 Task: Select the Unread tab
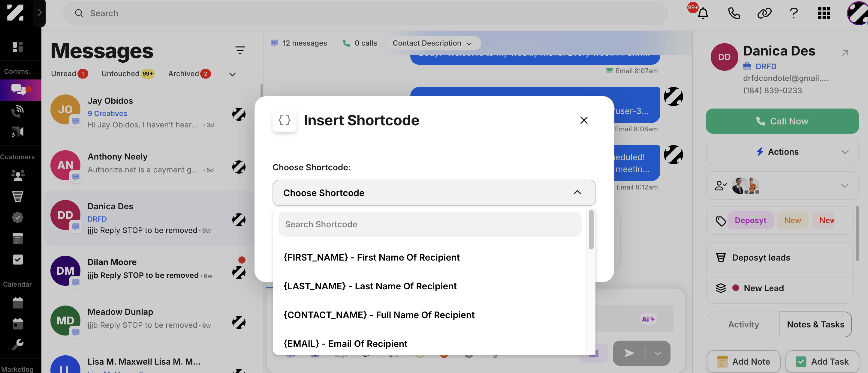pyautogui.click(x=69, y=73)
